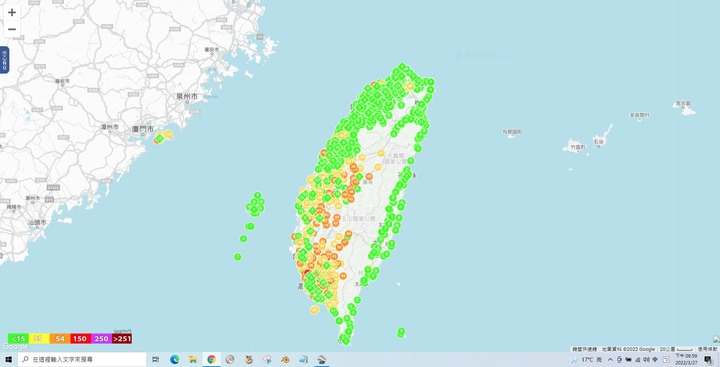Click the 泉州市 city label

pos(187,97)
